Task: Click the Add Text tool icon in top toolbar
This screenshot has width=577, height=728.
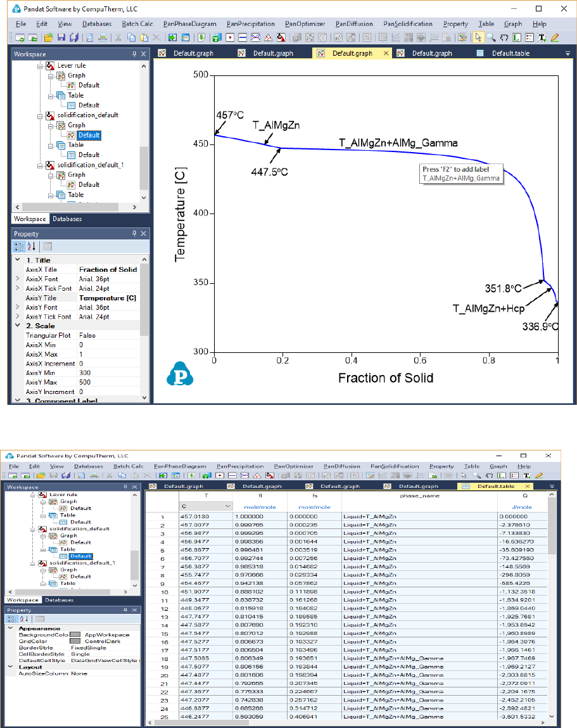Action: 542,37
